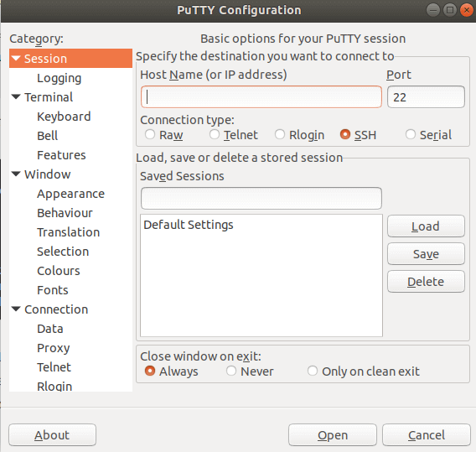Collapse the Session category triangle
476x452 pixels.
[x=16, y=58]
